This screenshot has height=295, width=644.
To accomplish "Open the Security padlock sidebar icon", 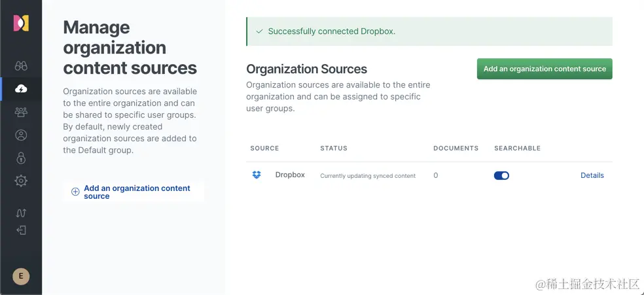I will pos(21,158).
